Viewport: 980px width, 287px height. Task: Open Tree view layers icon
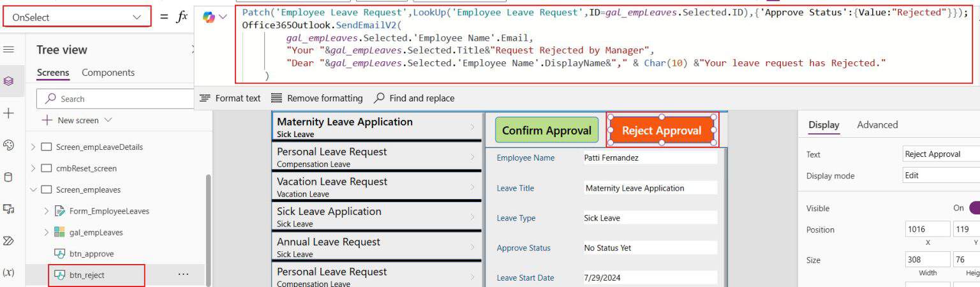click(9, 81)
